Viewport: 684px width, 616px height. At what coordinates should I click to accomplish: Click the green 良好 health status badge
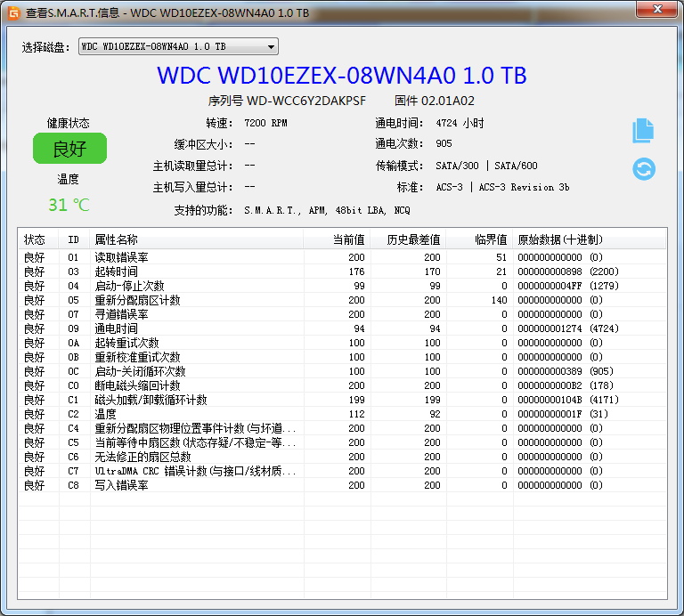point(69,149)
